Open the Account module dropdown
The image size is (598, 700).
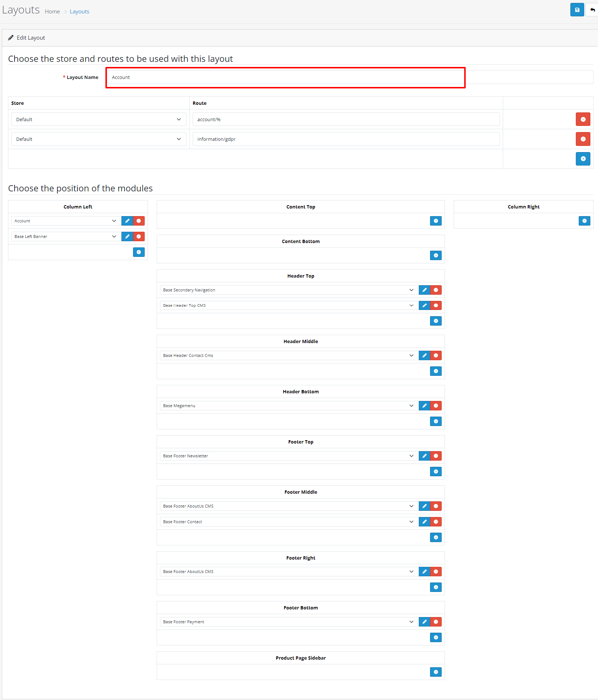point(65,221)
